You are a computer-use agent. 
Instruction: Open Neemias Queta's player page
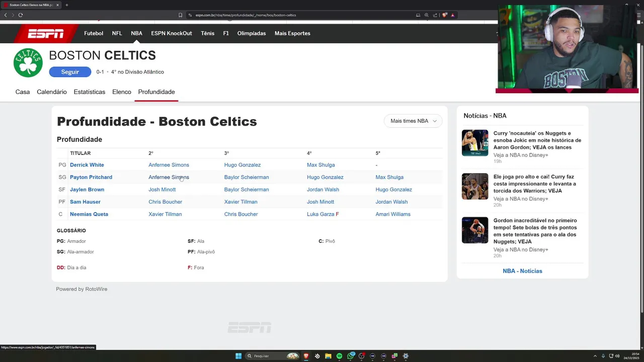89,214
